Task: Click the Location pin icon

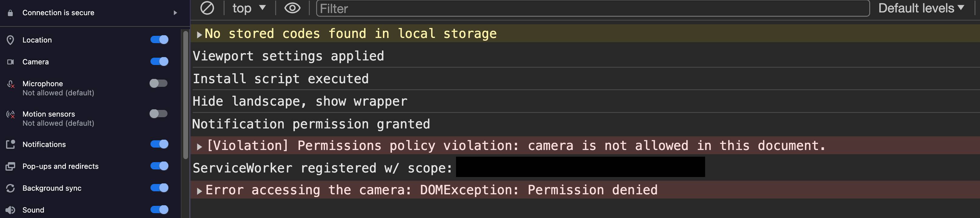Action: (11, 39)
